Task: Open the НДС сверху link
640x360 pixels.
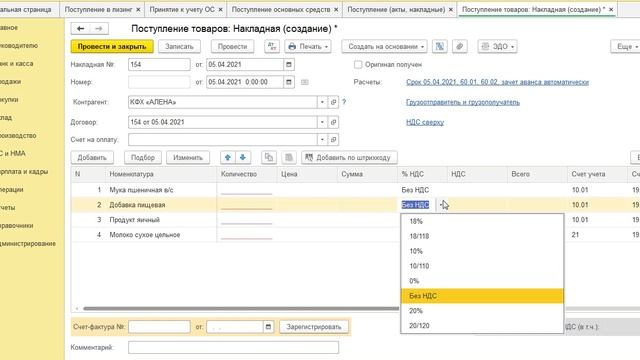Action: click(425, 122)
